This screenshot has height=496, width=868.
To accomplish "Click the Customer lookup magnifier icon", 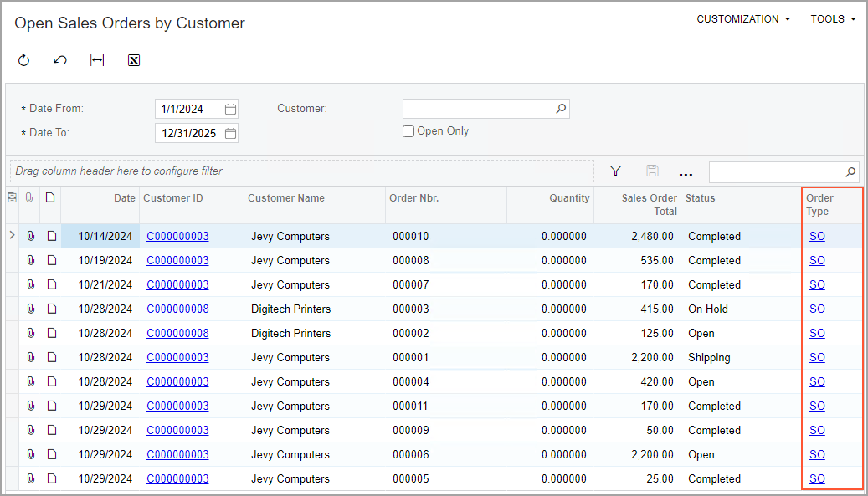I will point(561,109).
